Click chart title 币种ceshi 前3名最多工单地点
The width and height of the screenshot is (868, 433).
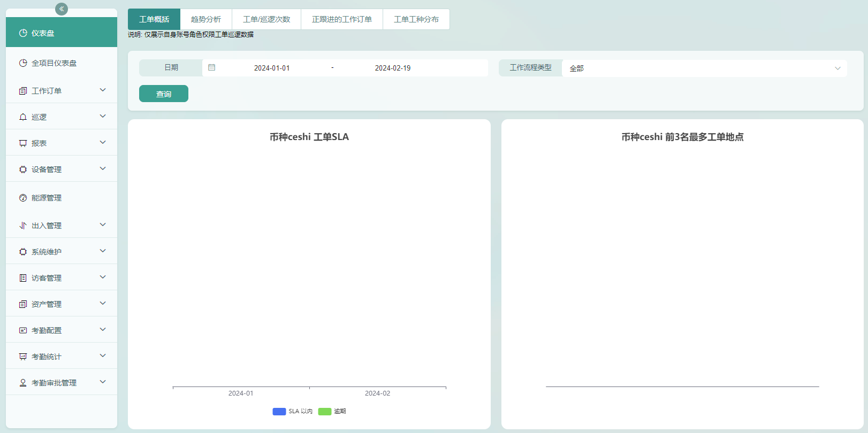(x=682, y=137)
